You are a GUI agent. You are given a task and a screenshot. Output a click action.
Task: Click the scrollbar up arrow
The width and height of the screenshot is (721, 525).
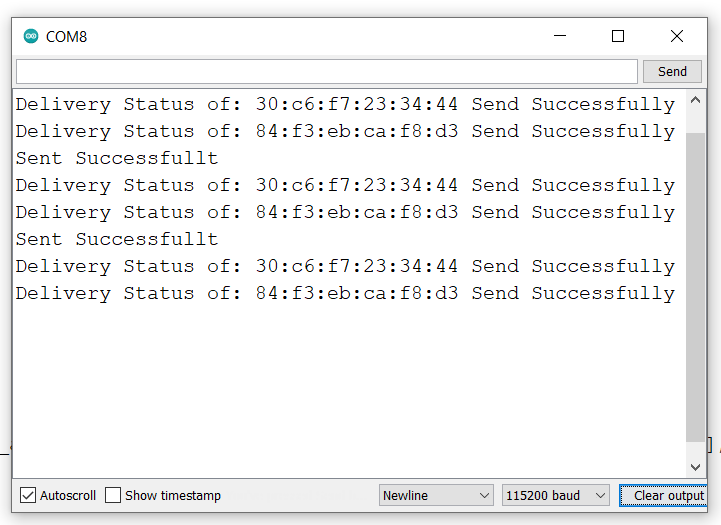(696, 101)
